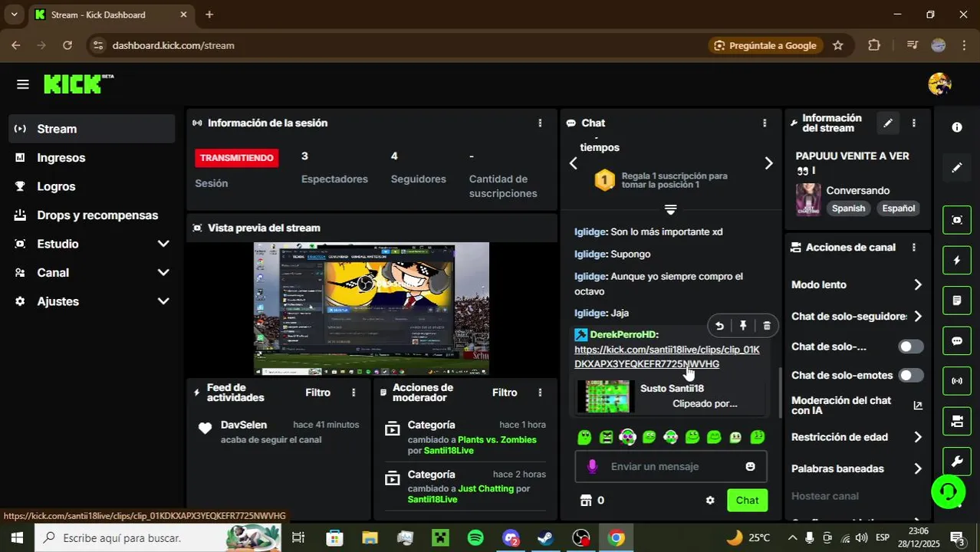Image resolution: width=980 pixels, height=552 pixels.
Task: Click the Conversando category thumbnail
Action: point(808,199)
